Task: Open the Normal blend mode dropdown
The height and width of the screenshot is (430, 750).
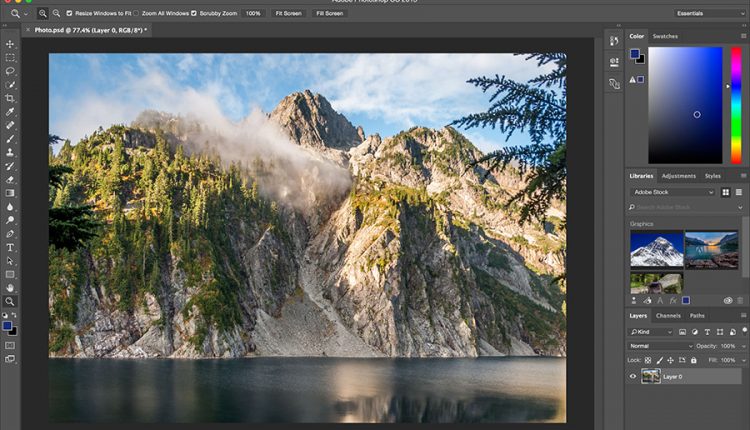Action: pyautogui.click(x=661, y=346)
